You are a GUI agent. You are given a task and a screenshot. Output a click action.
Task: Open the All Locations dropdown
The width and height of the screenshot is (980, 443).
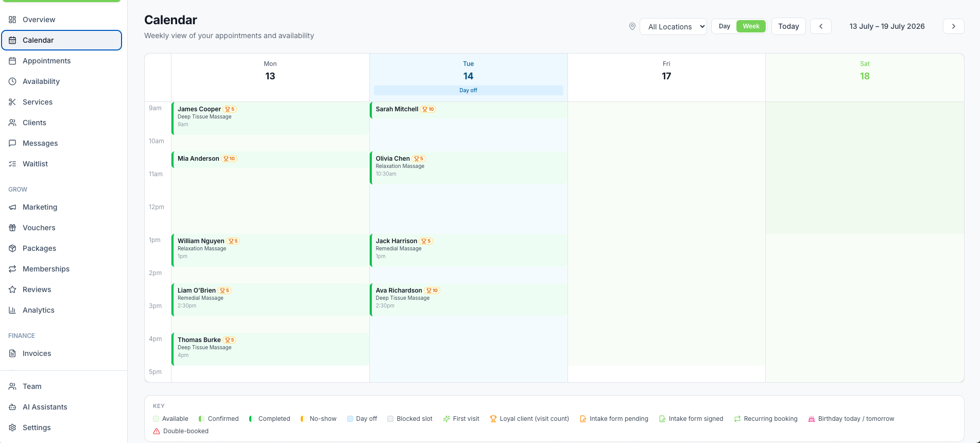pos(673,27)
